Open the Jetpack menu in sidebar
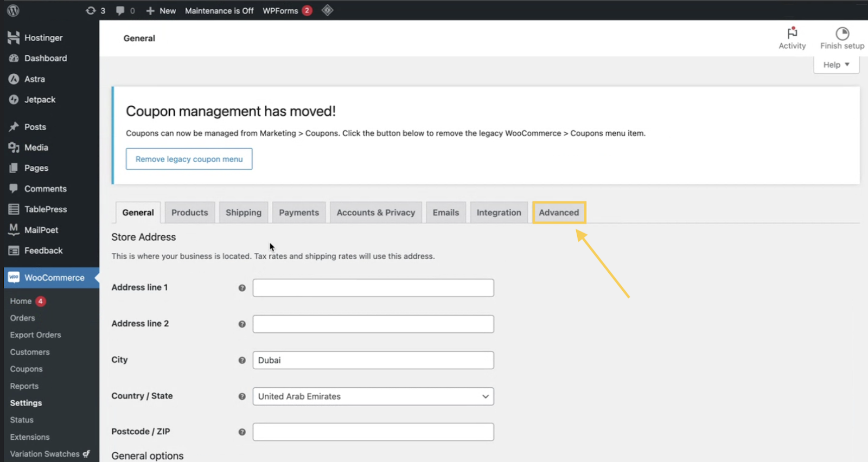The image size is (868, 462). [x=40, y=100]
